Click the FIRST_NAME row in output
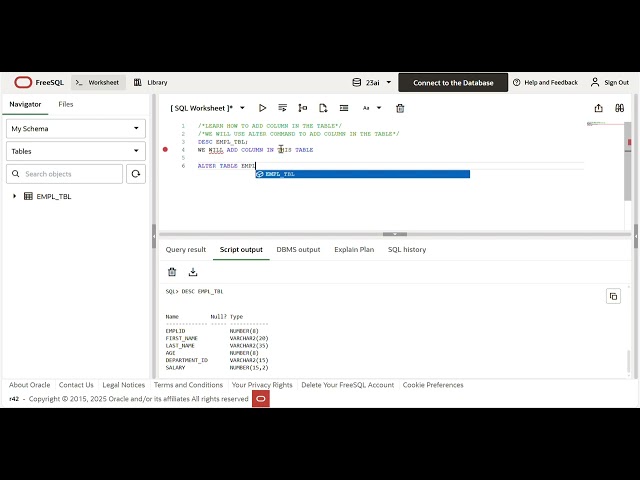Viewport: 640px width, 480px height. tap(217, 338)
